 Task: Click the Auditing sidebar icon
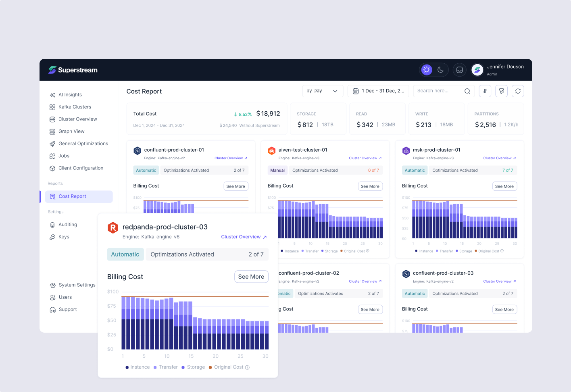coord(52,225)
